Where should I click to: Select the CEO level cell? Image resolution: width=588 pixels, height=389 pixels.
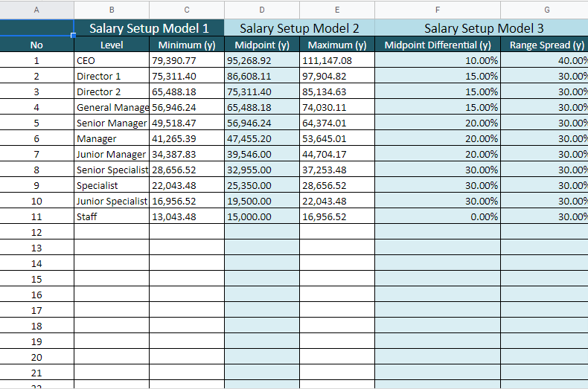pyautogui.click(x=112, y=60)
